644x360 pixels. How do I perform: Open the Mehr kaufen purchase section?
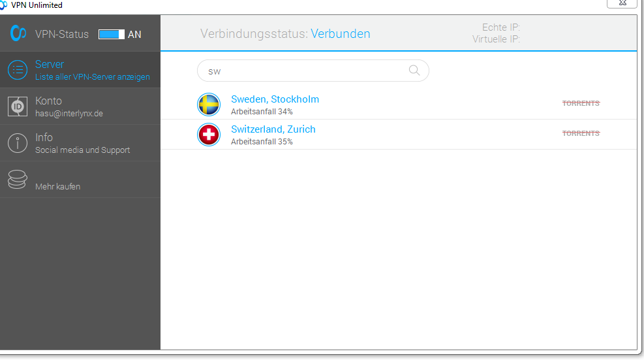(58, 186)
